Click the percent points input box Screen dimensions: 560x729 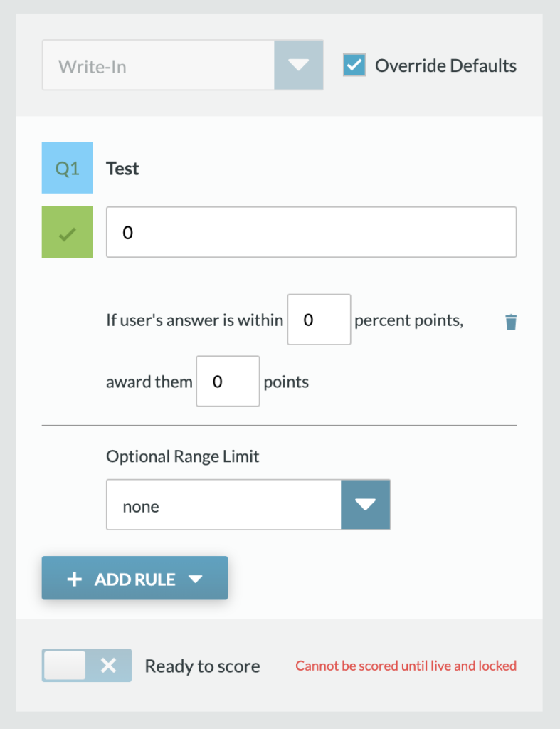319,320
